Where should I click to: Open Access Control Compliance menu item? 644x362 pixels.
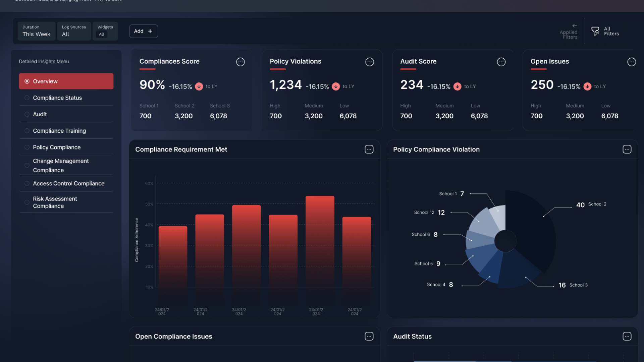click(x=68, y=184)
